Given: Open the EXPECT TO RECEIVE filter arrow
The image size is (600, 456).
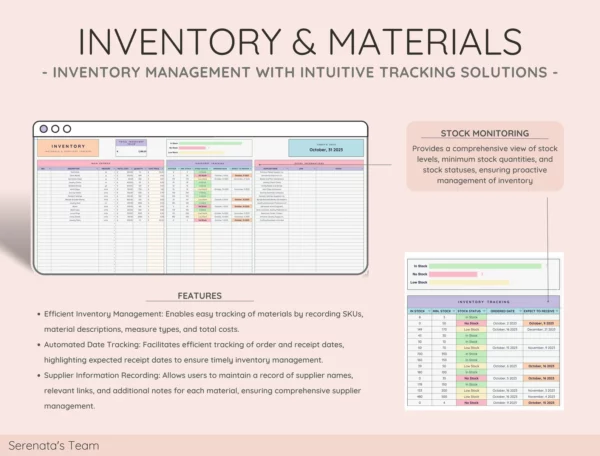Looking at the screenshot, I should pos(557,311).
